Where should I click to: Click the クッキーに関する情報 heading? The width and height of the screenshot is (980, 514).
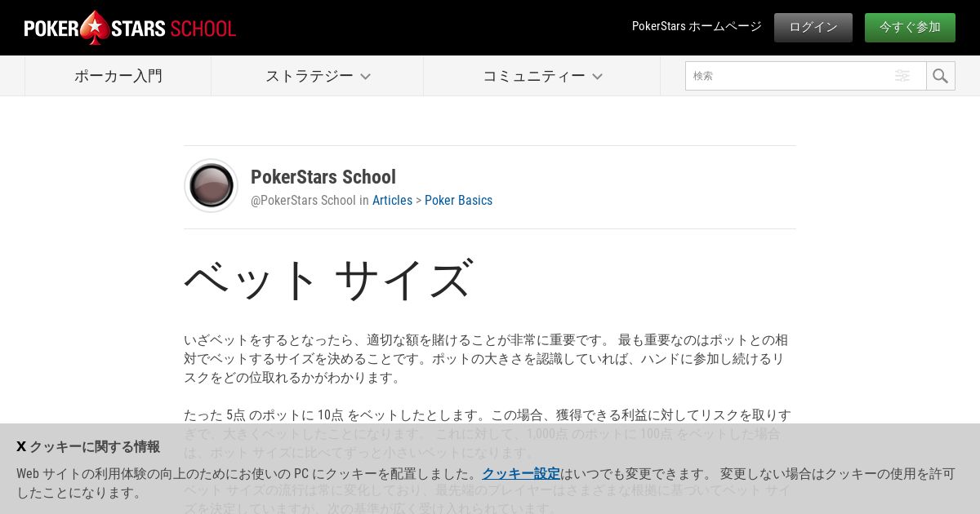point(95,446)
